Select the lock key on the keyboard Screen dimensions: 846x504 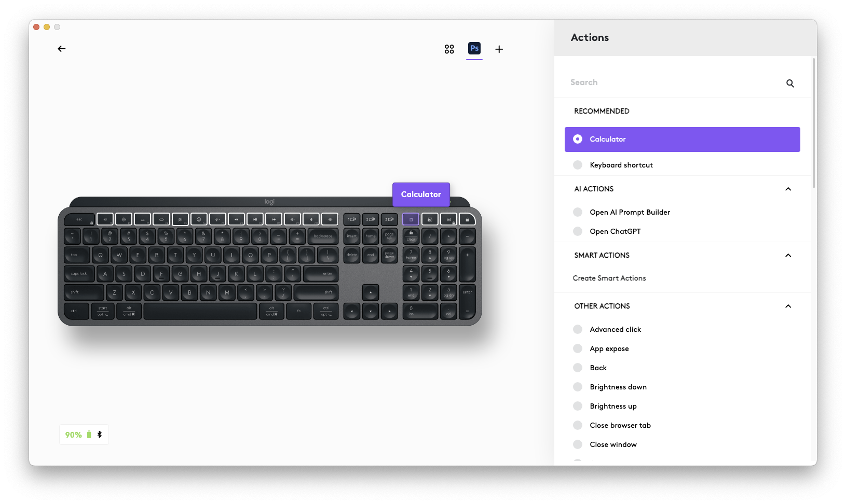[467, 219]
